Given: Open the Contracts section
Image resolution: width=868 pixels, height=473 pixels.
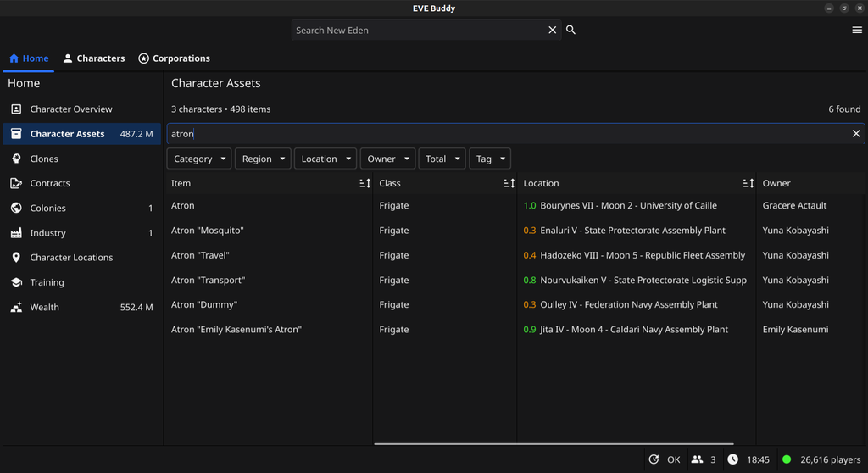Looking at the screenshot, I should (81, 183).
